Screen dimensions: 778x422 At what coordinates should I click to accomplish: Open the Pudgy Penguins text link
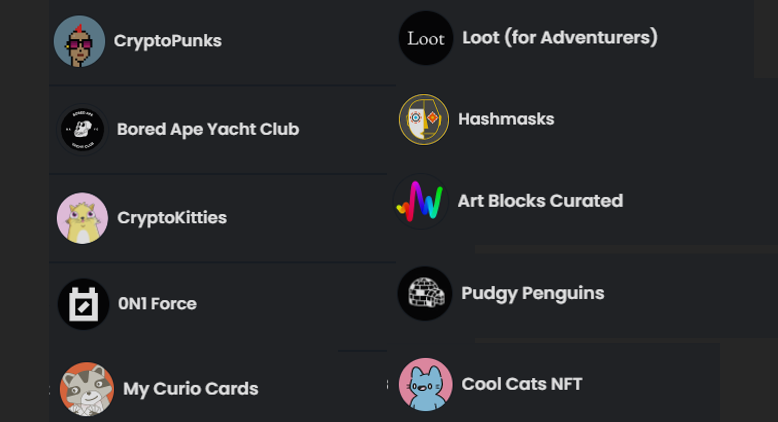533,294
